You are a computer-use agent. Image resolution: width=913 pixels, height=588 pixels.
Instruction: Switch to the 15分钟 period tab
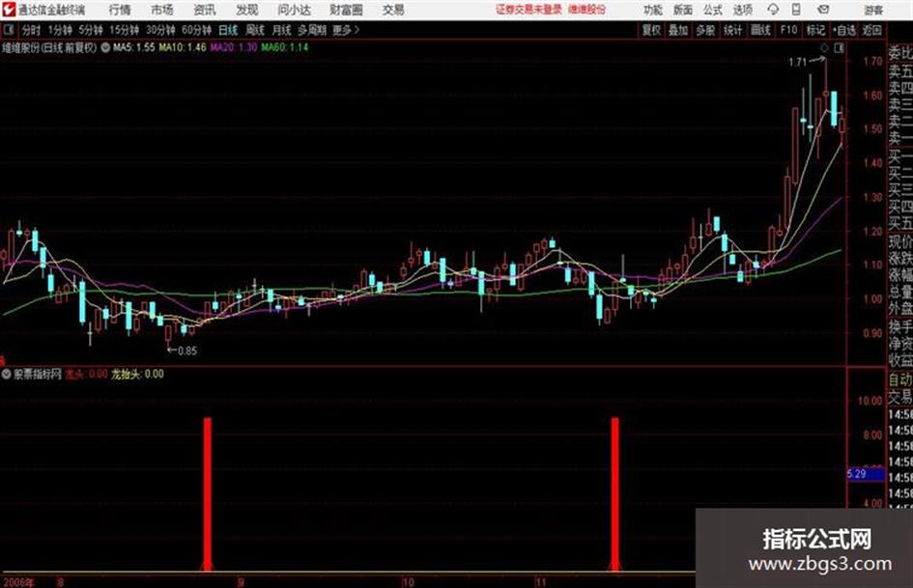pyautogui.click(x=125, y=30)
